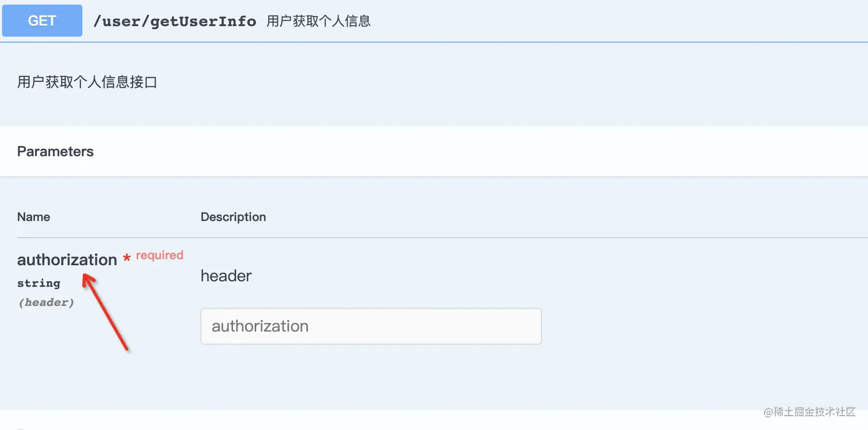Click the 用户获取个人信息接口 description text
The width and height of the screenshot is (868, 430).
coord(87,82)
